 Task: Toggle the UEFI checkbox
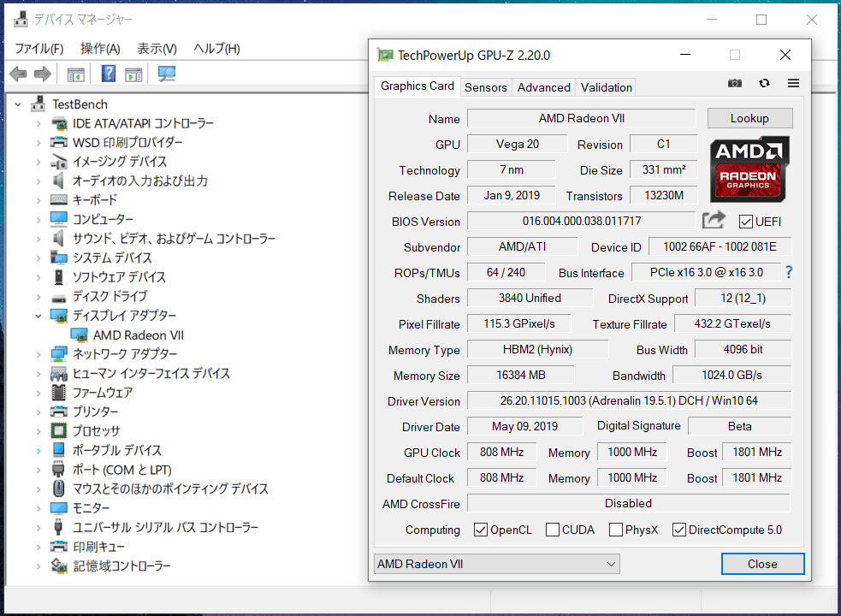click(745, 221)
